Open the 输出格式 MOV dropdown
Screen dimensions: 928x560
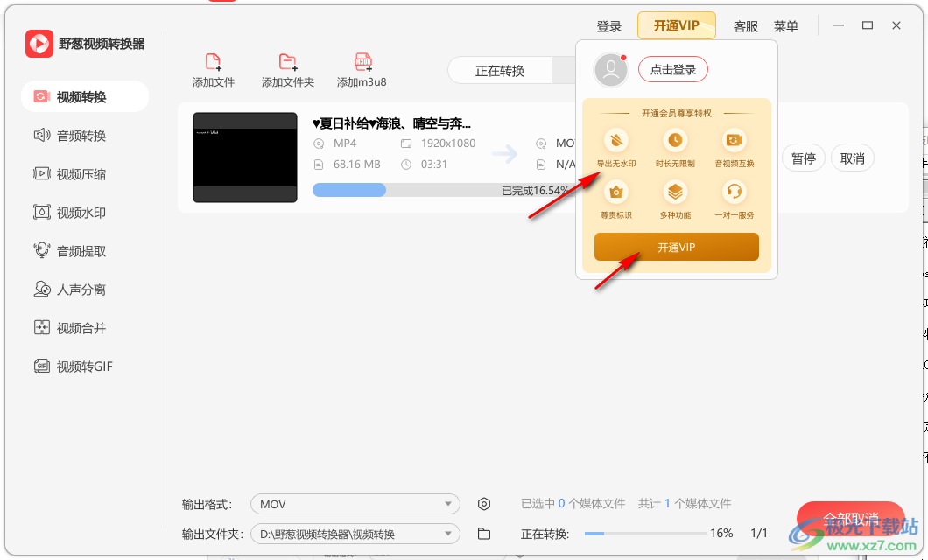355,504
